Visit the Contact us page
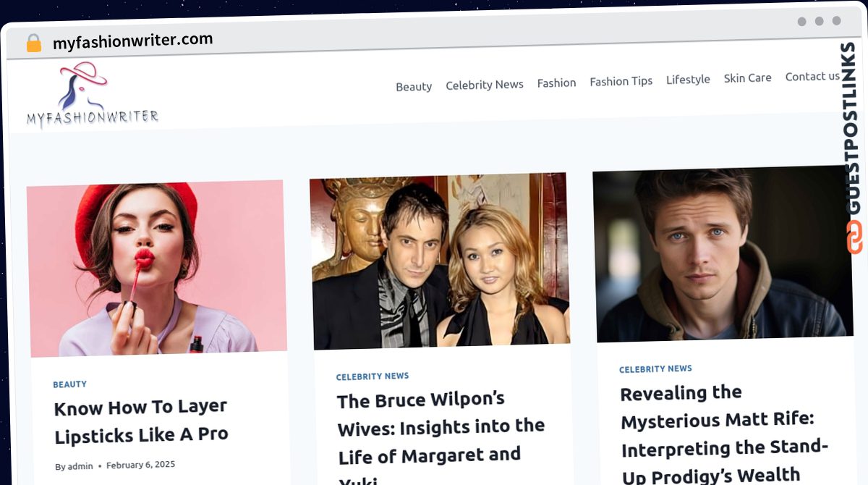 [812, 76]
